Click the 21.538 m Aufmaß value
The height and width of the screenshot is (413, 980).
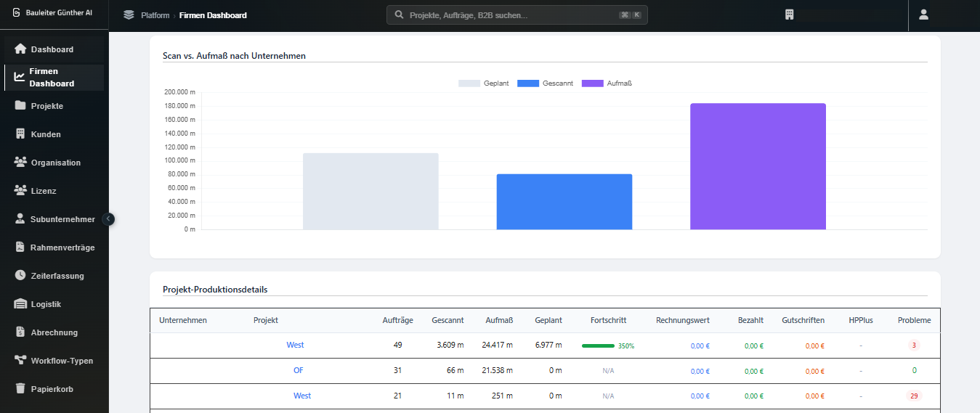(498, 370)
